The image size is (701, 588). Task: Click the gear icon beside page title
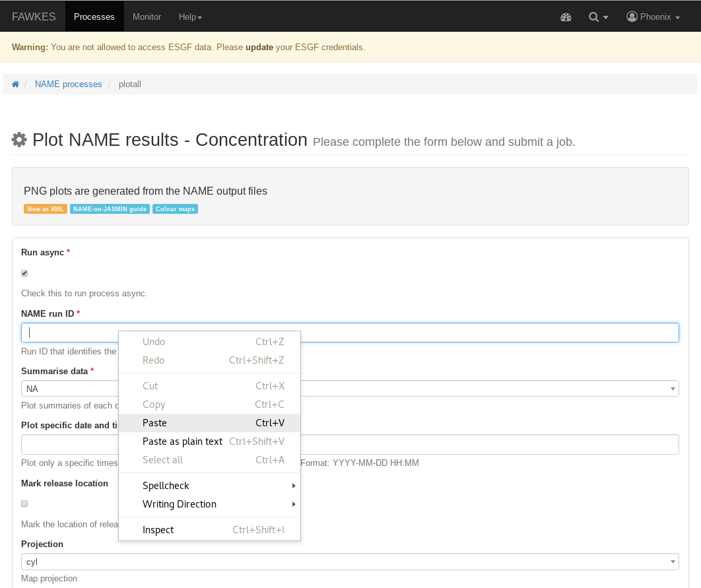pyautogui.click(x=19, y=139)
